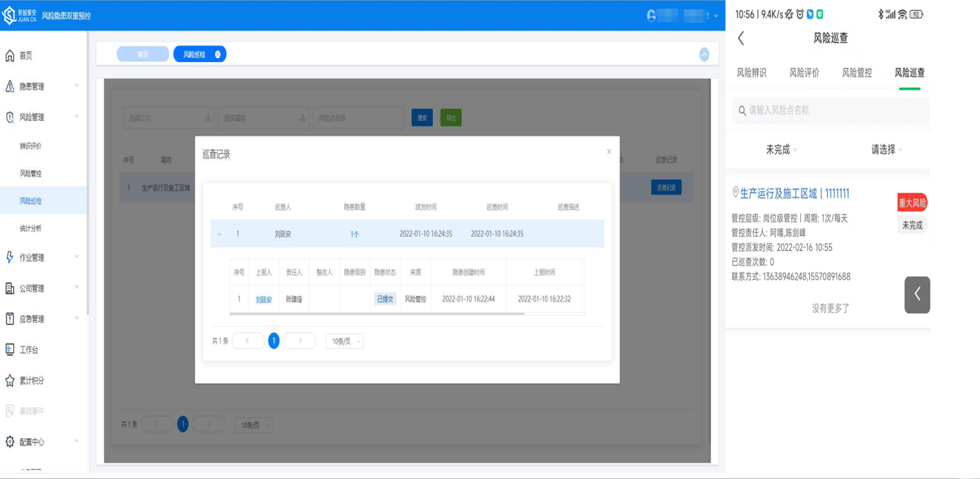Click the 刘延安 reporter link
The width and height of the screenshot is (980, 479).
264,300
